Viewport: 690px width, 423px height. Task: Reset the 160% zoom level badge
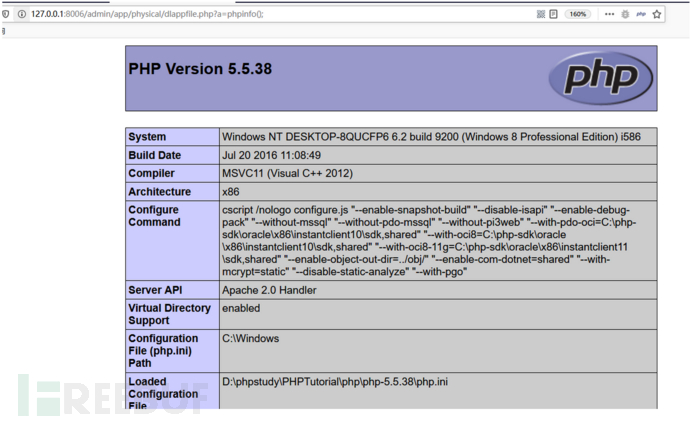578,14
